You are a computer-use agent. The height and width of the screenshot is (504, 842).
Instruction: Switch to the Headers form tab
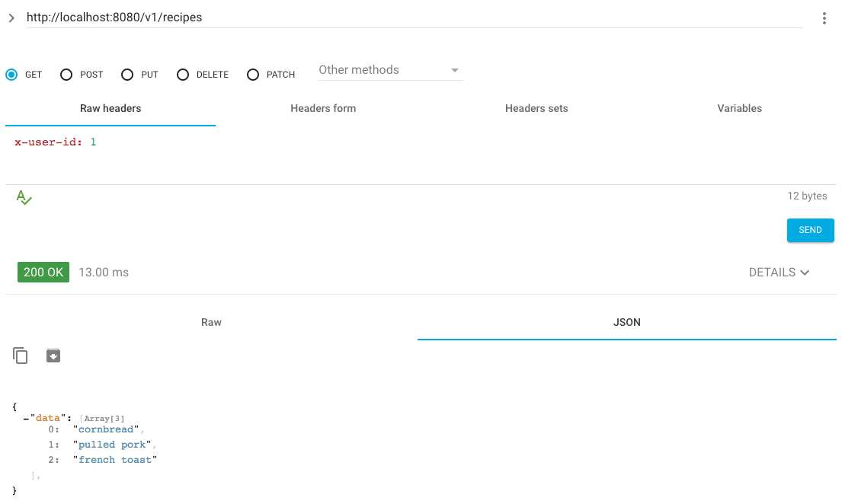tap(323, 108)
